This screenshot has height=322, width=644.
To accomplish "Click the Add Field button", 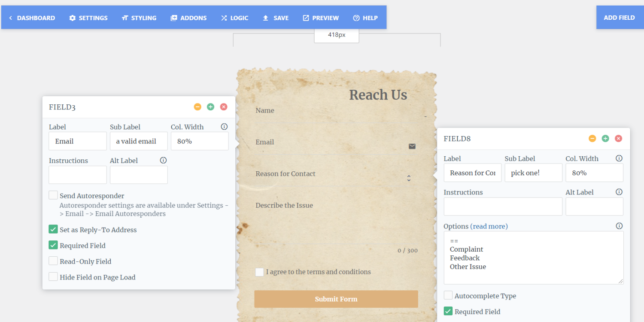I will (619, 18).
